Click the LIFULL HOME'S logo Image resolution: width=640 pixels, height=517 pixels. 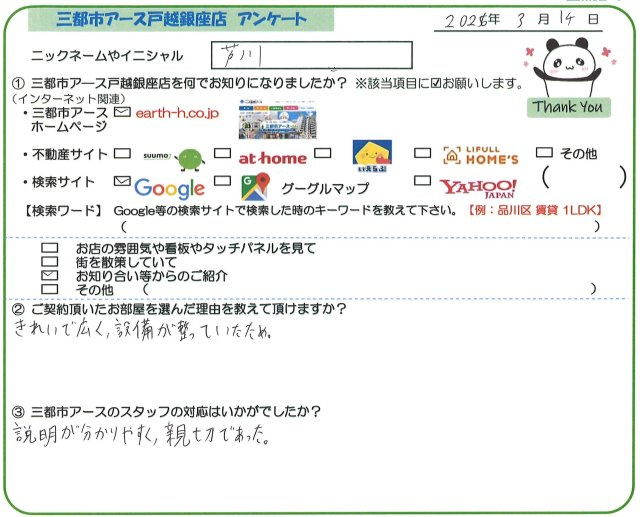pos(481,155)
